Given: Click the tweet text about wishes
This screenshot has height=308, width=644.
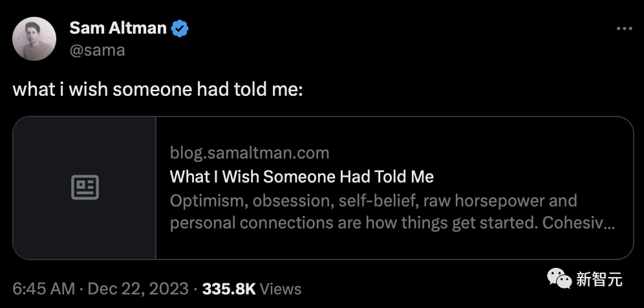Looking at the screenshot, I should (x=158, y=89).
